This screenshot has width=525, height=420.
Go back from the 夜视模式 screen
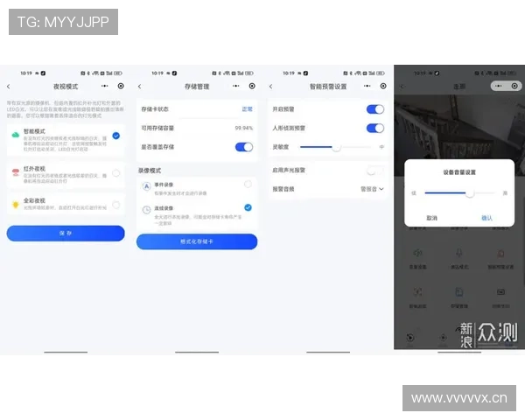(9, 87)
